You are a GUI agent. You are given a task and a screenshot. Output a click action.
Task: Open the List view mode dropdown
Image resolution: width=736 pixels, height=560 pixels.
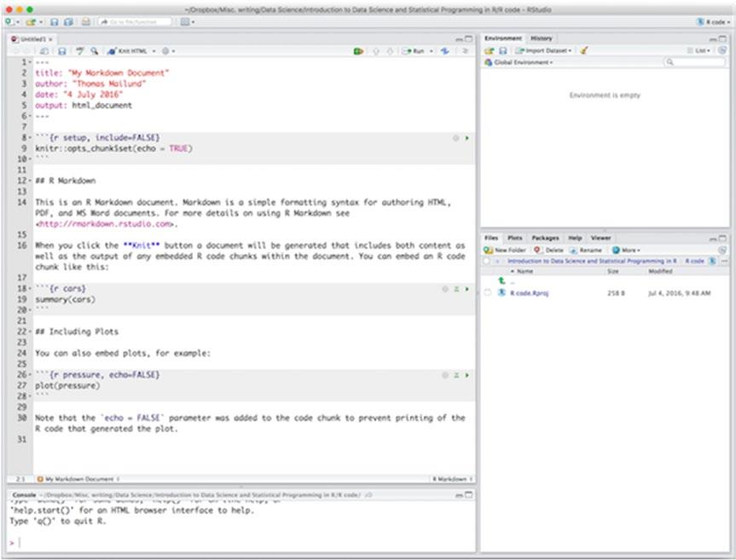(x=699, y=50)
